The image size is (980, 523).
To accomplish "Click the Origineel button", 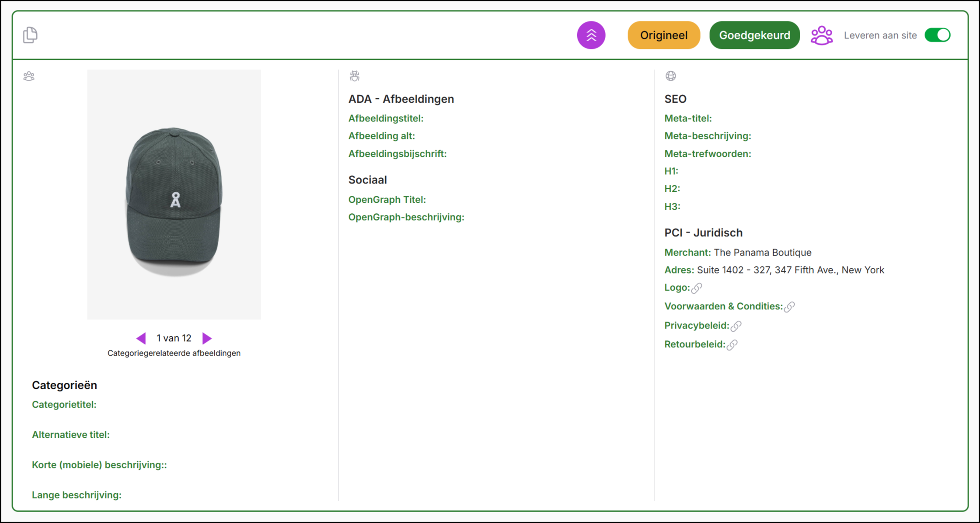I will click(663, 35).
